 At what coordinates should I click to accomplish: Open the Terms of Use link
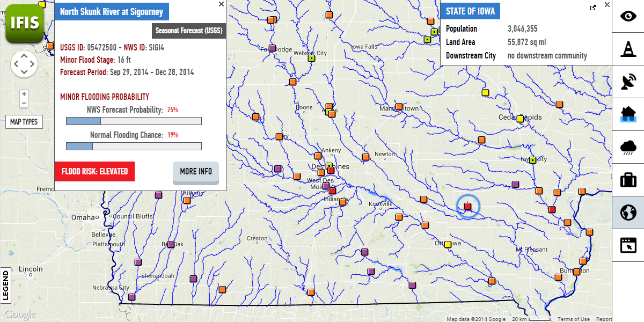coord(573,319)
